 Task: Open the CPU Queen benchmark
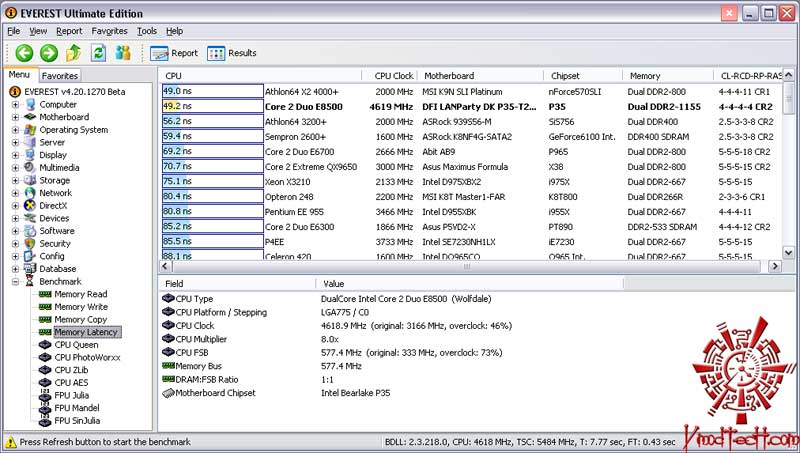pos(76,345)
